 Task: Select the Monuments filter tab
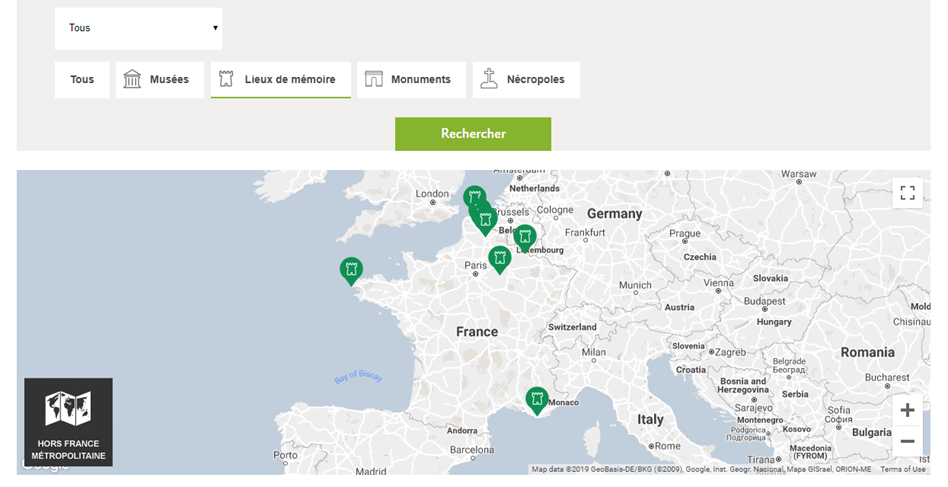click(411, 80)
